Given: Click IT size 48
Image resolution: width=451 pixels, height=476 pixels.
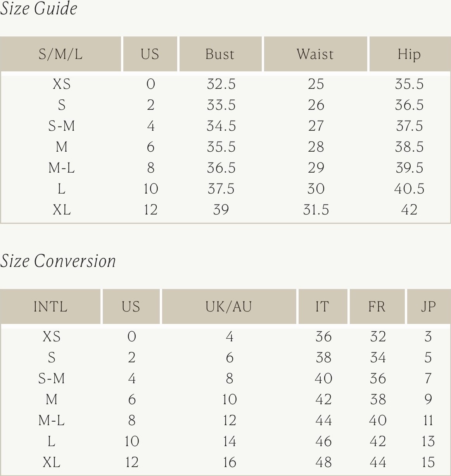Looking at the screenshot, I should point(323,462).
